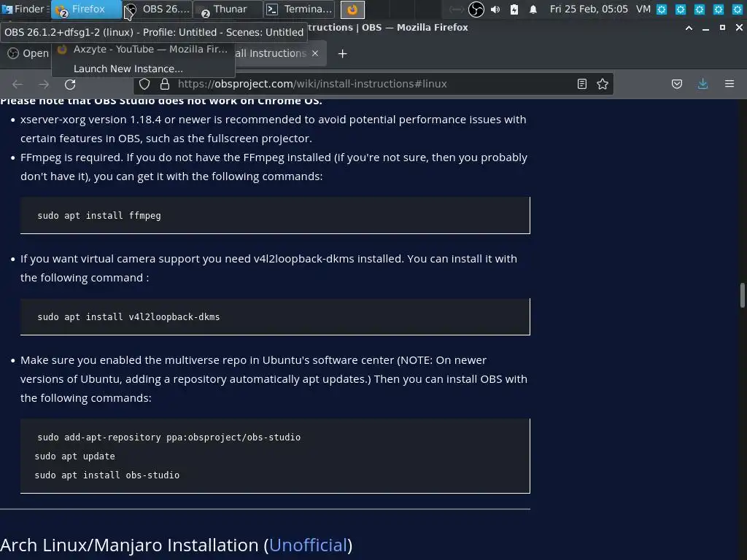Switch to the Terminal taskbar window

(298, 9)
